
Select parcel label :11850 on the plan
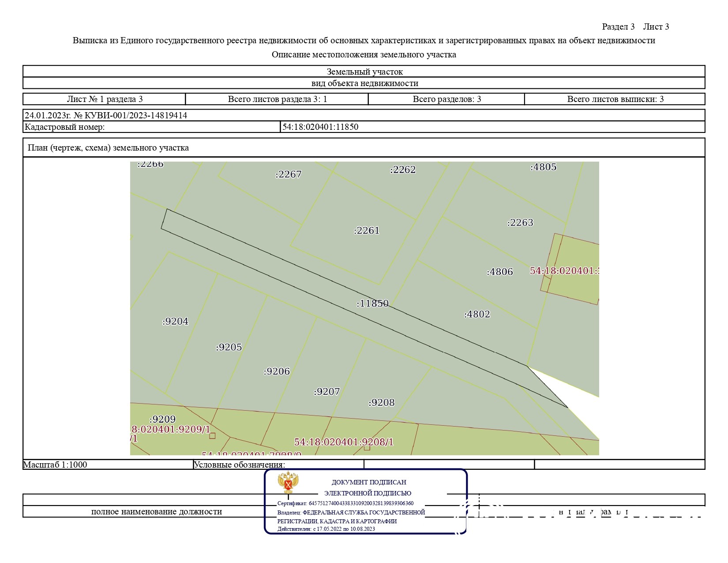[x=372, y=304]
